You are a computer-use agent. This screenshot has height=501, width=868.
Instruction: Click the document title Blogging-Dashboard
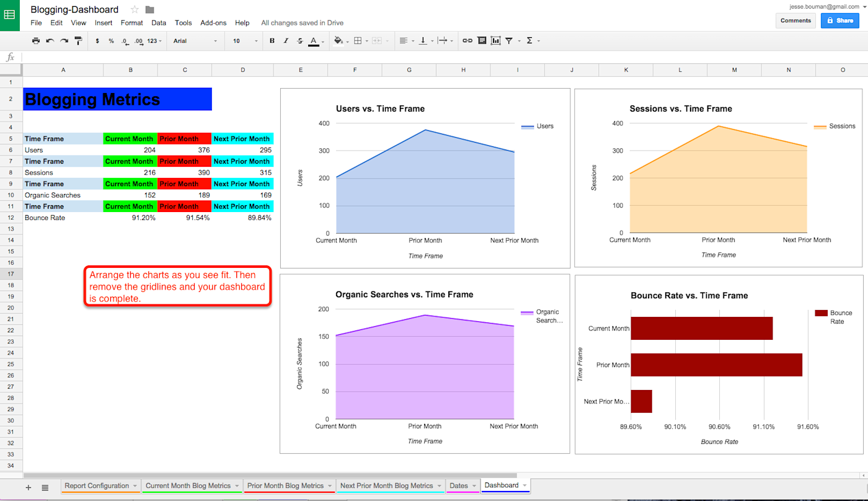click(74, 9)
